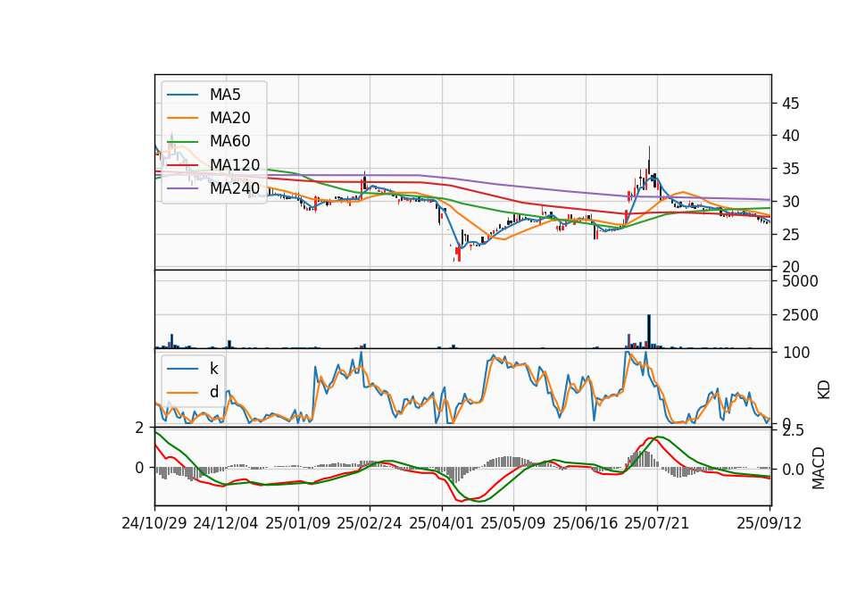Screen dimensions: 857x616
Task: Click the 25/07/21 date axis label
Action: 657,523
